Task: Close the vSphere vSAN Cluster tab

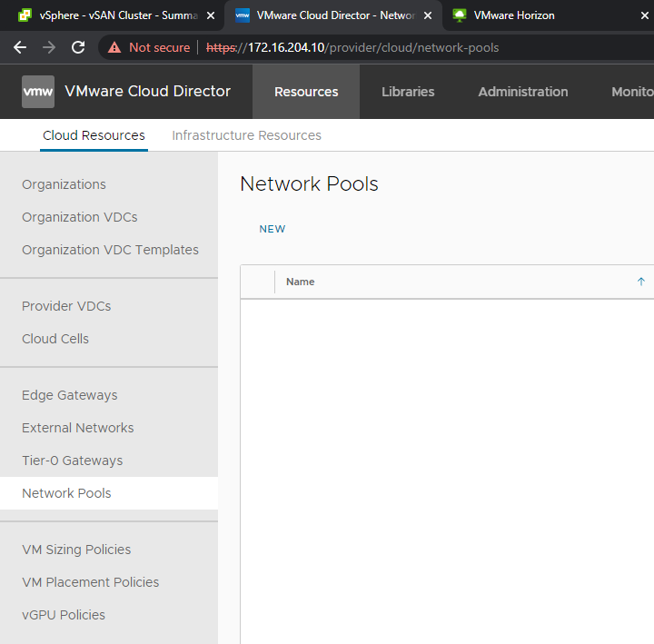Action: point(211,15)
